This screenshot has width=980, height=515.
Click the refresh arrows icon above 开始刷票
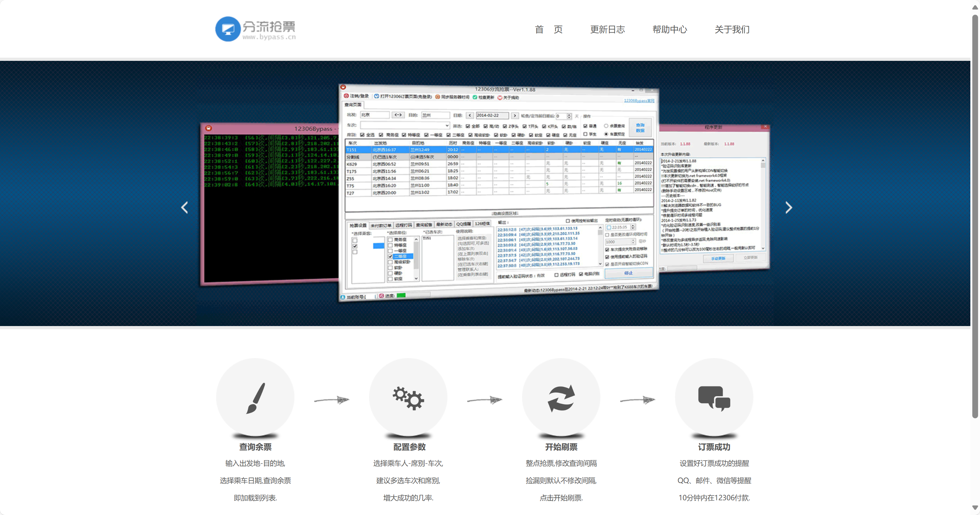(561, 398)
